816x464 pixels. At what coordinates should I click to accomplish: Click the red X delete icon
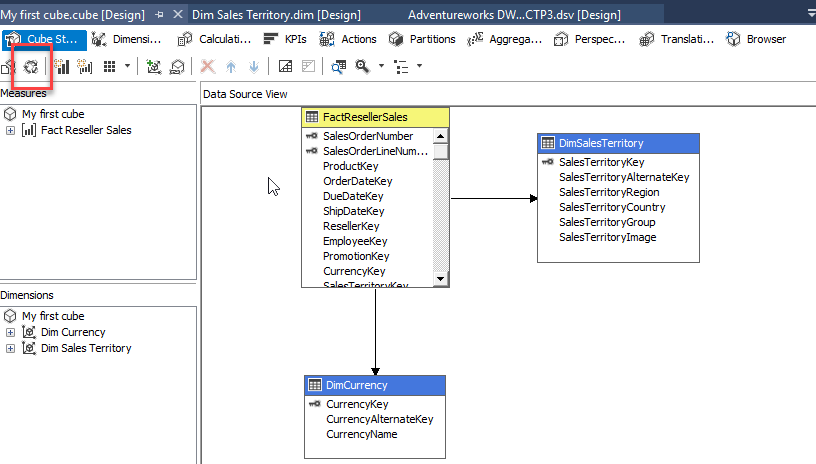click(x=208, y=67)
